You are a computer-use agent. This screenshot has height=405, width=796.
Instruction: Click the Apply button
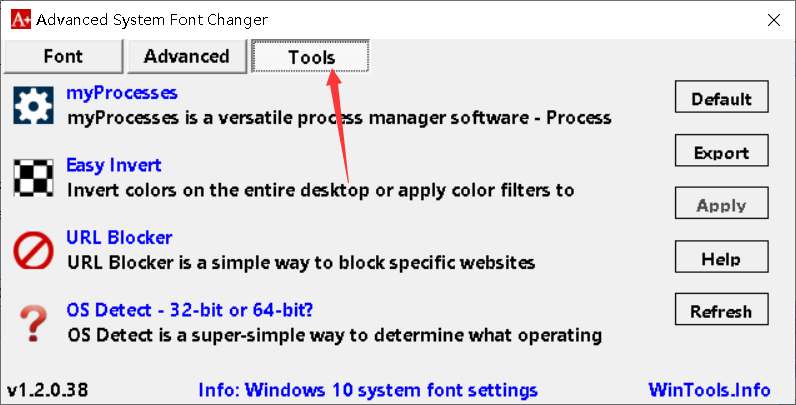point(721,206)
